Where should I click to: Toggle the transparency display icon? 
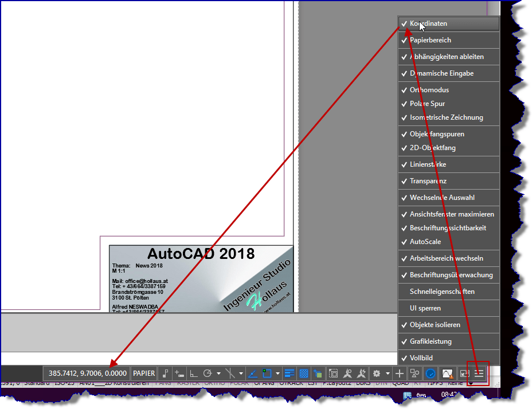pyautogui.click(x=304, y=373)
